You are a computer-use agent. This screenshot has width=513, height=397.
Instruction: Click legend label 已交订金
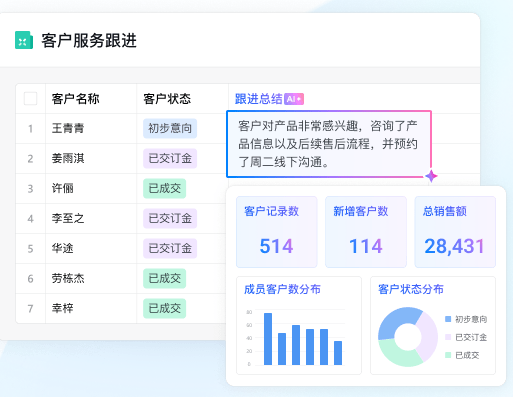coord(471,337)
